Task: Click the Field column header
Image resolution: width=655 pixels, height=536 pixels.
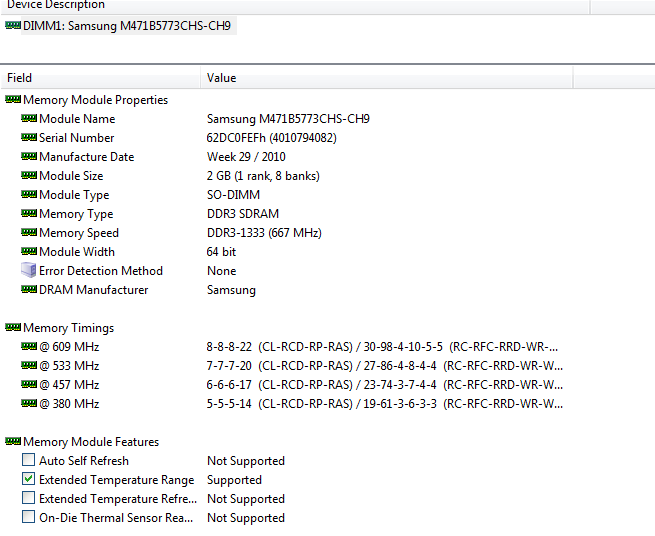Action: pyautogui.click(x=100, y=78)
